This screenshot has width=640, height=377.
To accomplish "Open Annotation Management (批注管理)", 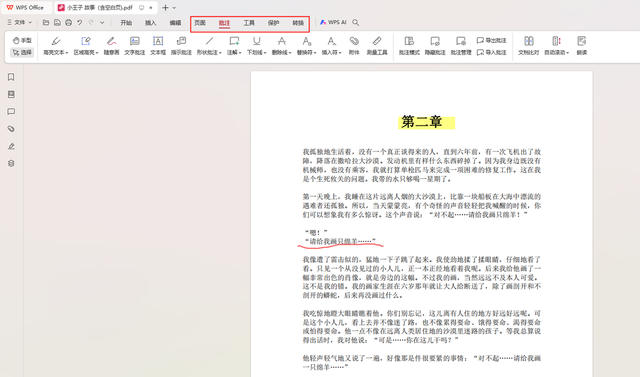I will 461,46.
